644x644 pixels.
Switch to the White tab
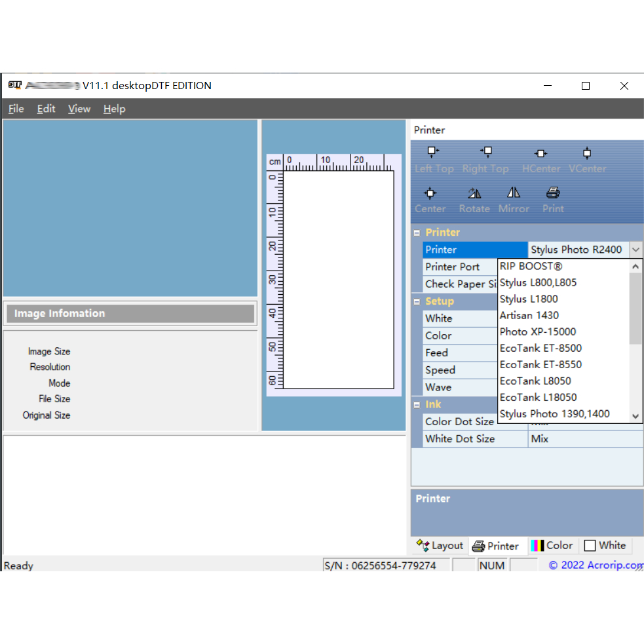[605, 545]
